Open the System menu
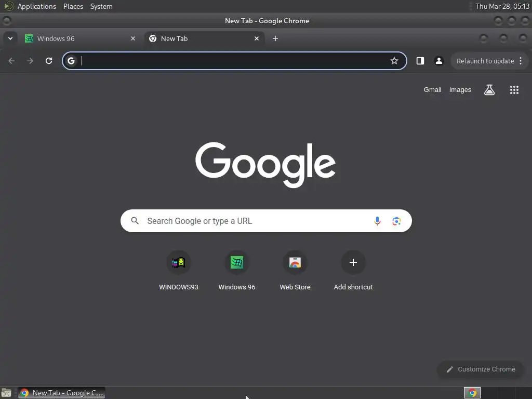Viewport: 532px width, 399px height. [x=101, y=6]
